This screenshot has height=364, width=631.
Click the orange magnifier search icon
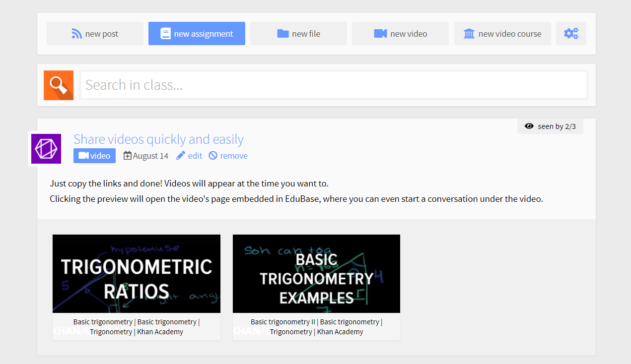[58, 84]
